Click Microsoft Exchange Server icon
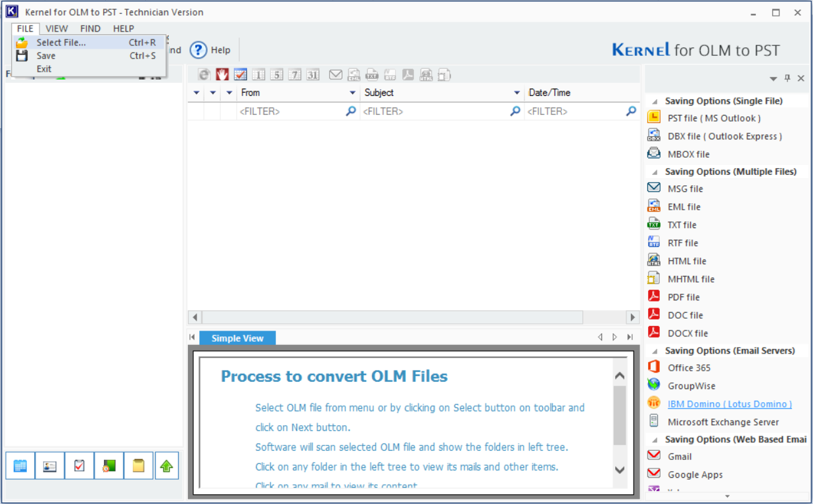813x504 pixels. [x=654, y=421]
